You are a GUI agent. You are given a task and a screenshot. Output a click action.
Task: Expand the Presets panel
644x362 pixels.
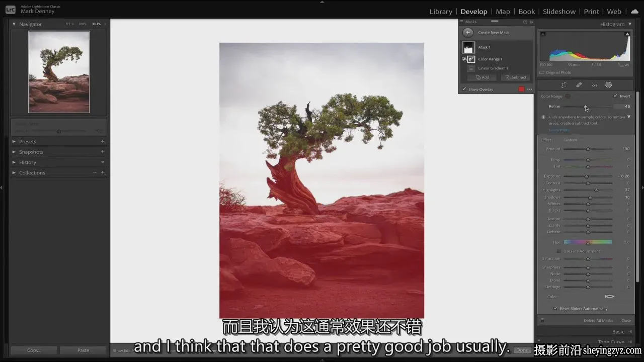pos(14,142)
